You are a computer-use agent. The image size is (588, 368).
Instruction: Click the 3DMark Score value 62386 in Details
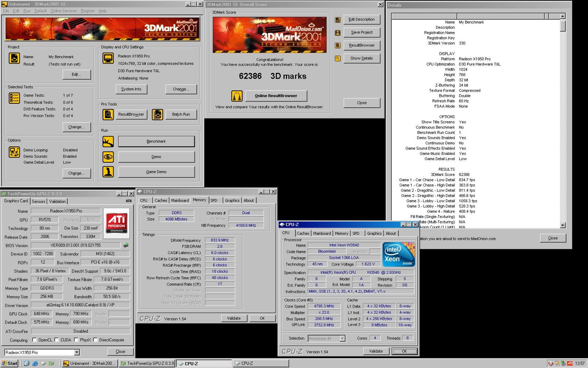click(464, 175)
